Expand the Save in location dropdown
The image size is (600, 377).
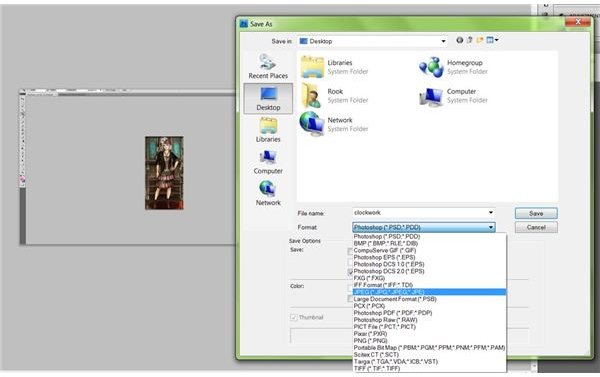click(x=443, y=41)
